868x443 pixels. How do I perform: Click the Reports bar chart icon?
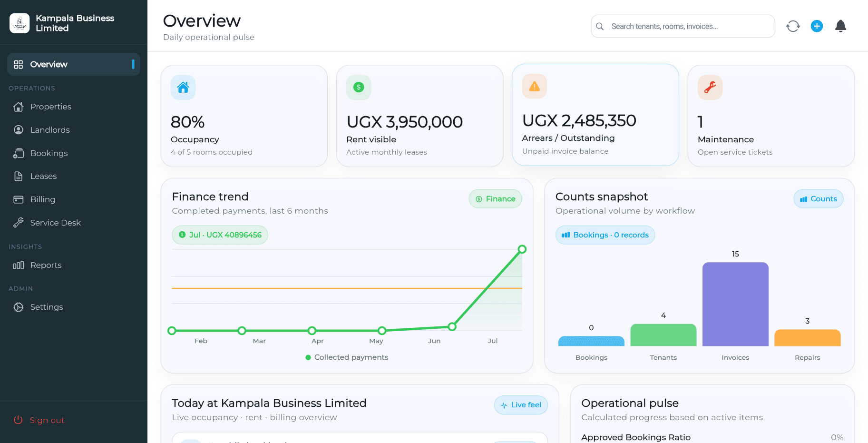tap(19, 265)
